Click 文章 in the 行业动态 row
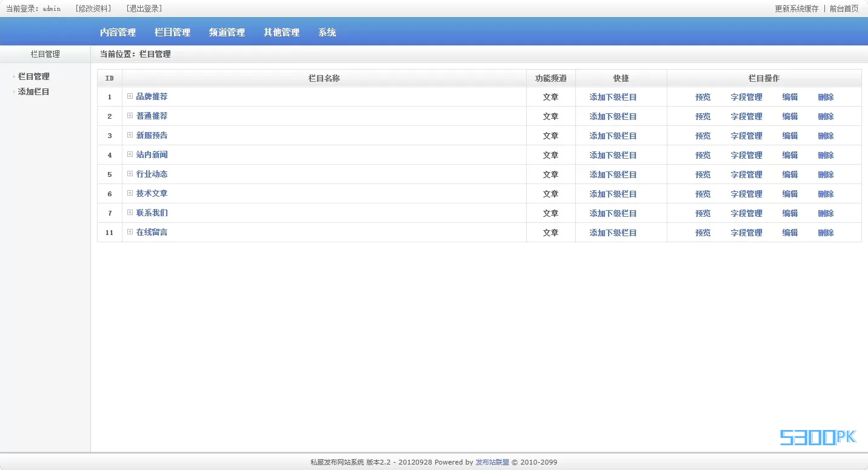Viewport: 868px width, 470px height. [550, 174]
